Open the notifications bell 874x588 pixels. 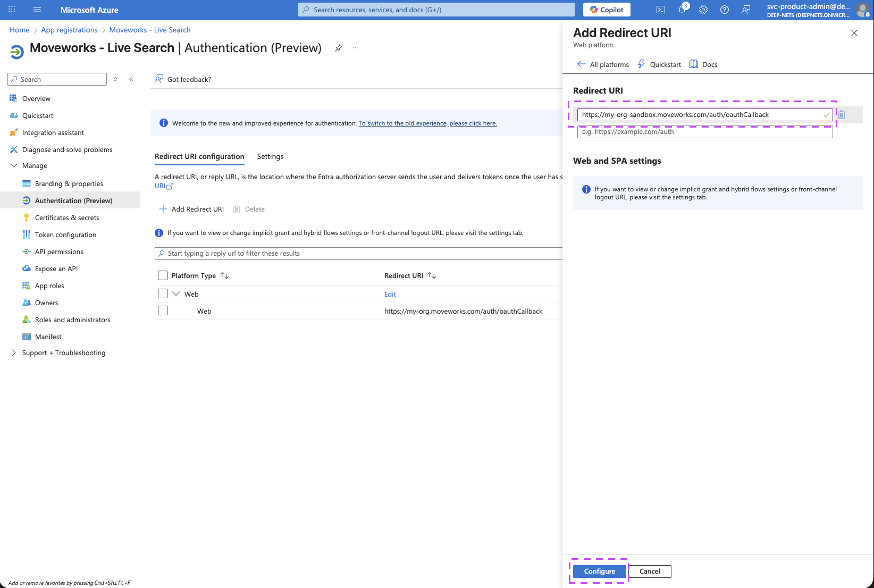click(682, 10)
